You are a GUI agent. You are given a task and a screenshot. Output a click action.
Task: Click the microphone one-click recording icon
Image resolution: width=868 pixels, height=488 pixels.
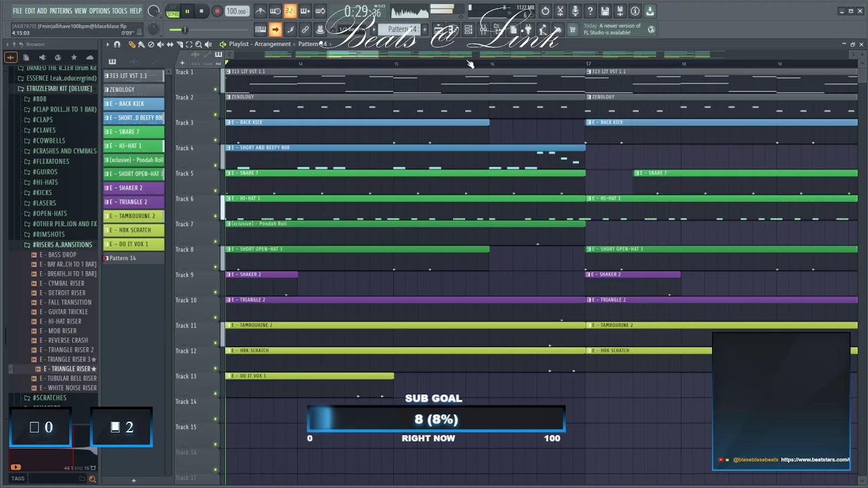(575, 11)
